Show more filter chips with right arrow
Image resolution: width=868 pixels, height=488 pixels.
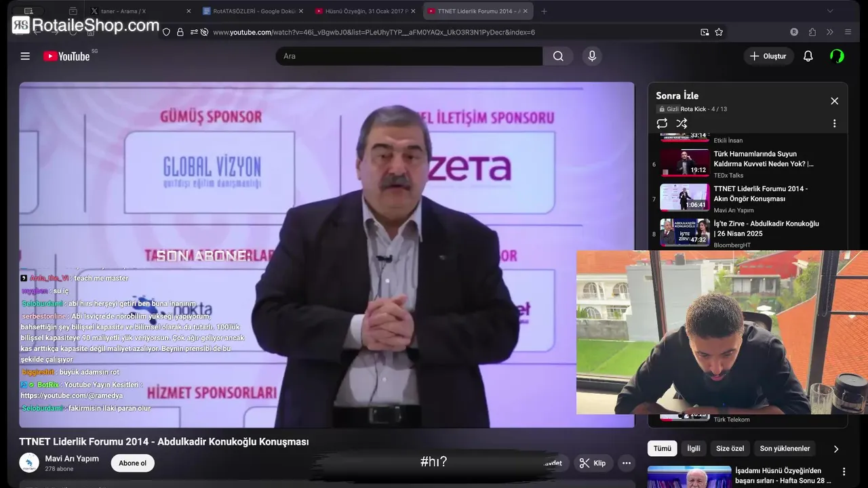(x=835, y=449)
